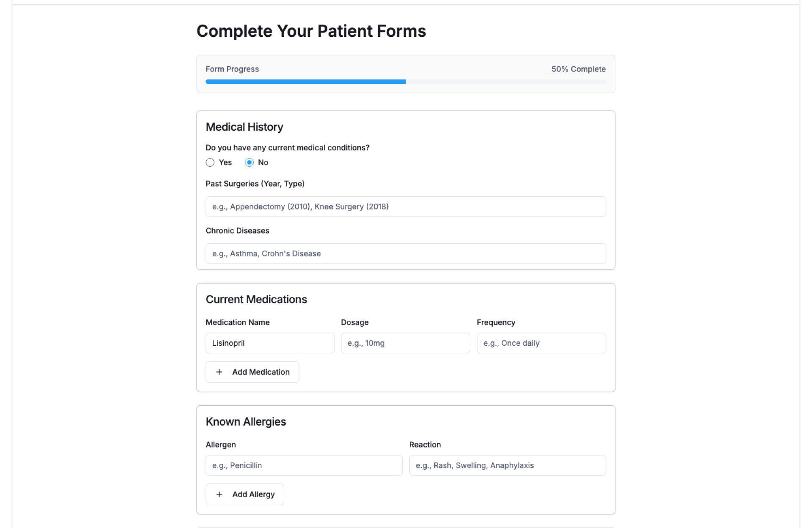Click the plus icon in Add Medication
Viewport: 812px width, 528px height.
[x=219, y=372]
